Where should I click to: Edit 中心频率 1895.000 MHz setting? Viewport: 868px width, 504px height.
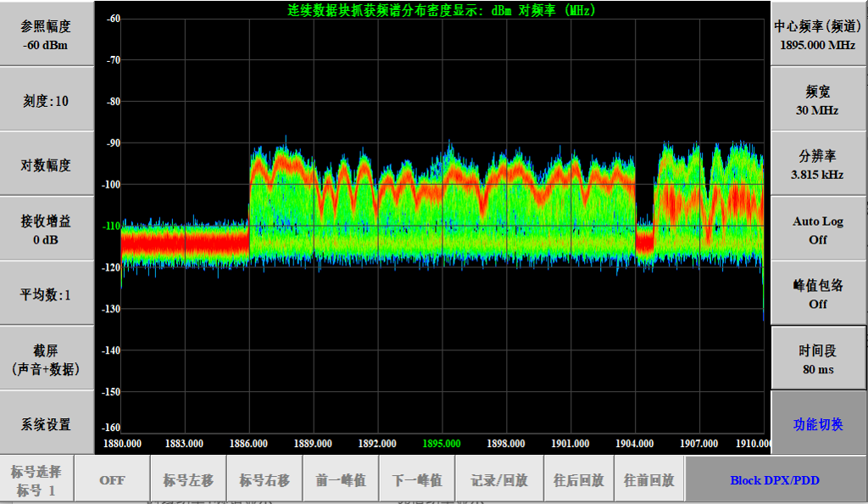[x=818, y=34]
